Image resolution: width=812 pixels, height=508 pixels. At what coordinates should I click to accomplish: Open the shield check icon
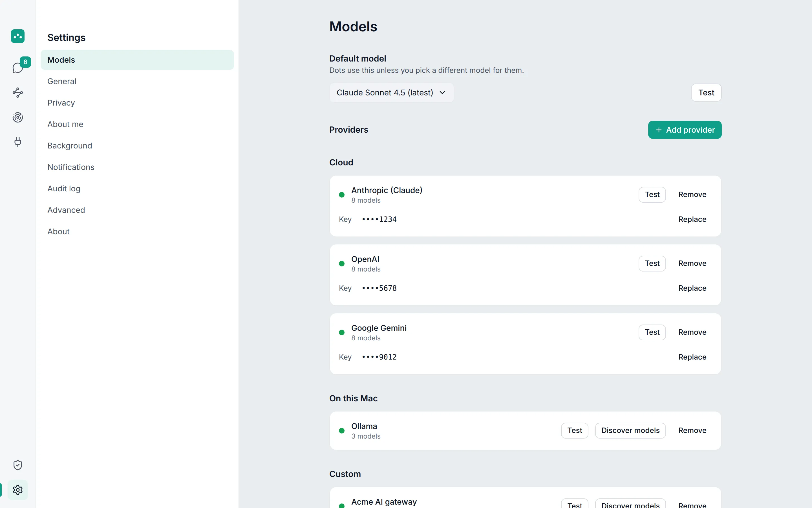[x=17, y=465]
